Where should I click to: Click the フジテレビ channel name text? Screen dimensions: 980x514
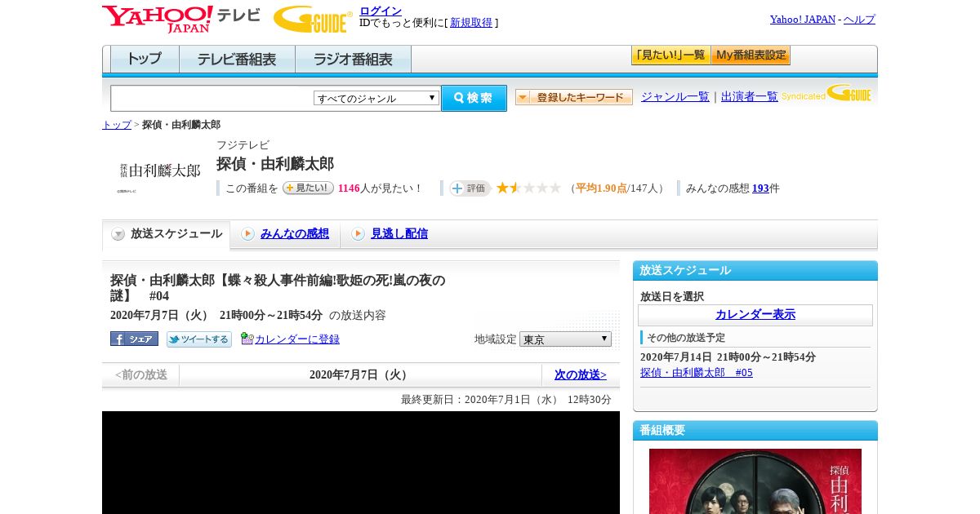243,145
